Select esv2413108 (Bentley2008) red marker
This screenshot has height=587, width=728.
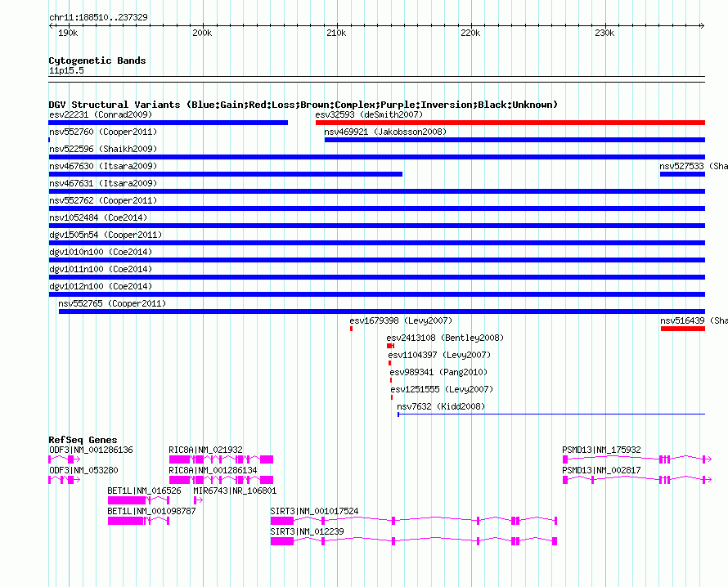(x=390, y=346)
